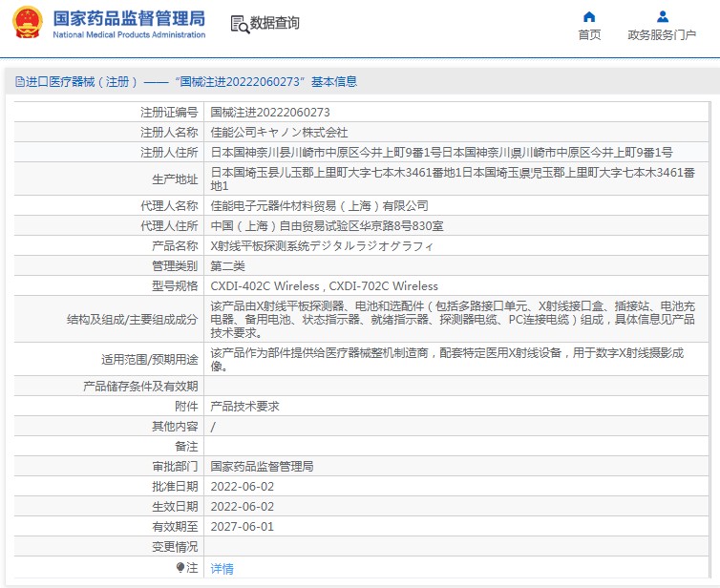The width and height of the screenshot is (720, 588).
Task: Select registration number 国械注进20222060273 cell
Action: click(270, 113)
